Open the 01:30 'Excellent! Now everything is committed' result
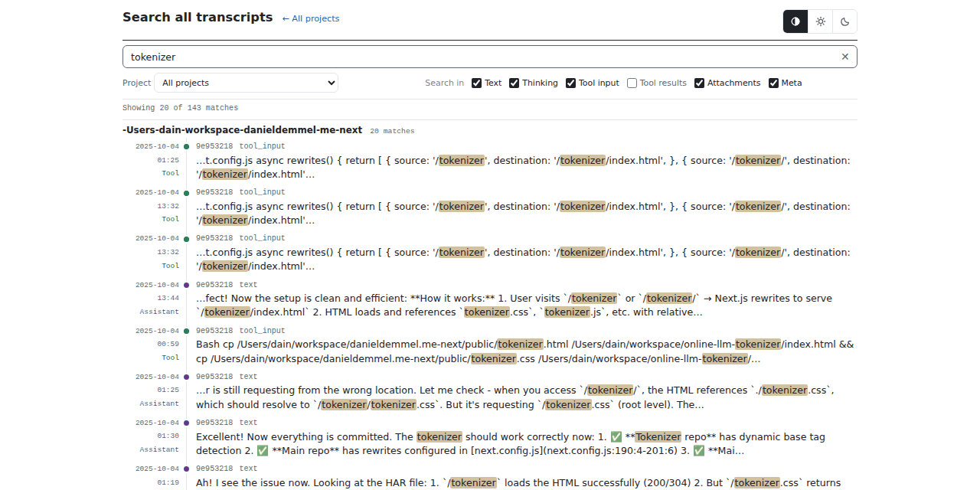Image resolution: width=980 pixels, height=490 pixels. click(x=490, y=436)
